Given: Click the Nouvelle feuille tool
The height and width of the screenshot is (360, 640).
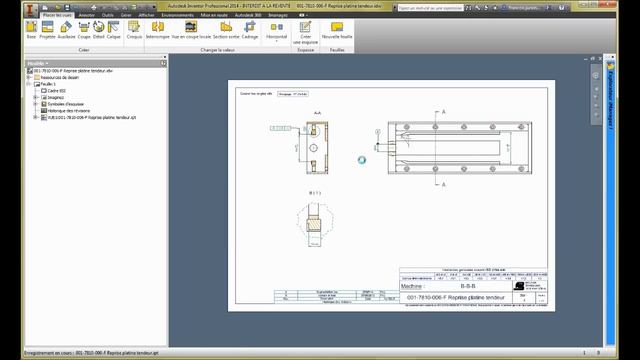Looking at the screenshot, I should [337, 30].
